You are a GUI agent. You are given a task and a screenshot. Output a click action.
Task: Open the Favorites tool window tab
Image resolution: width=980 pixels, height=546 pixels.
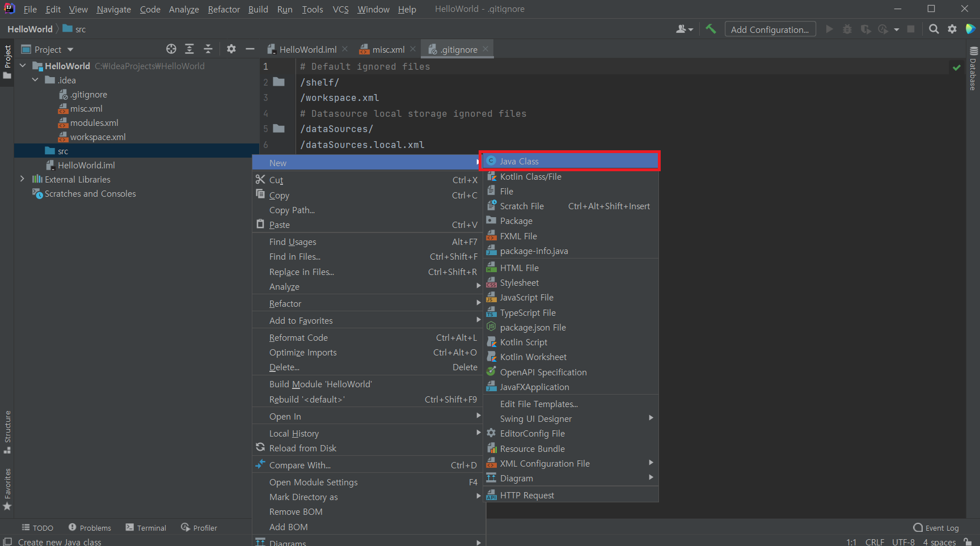[7, 489]
